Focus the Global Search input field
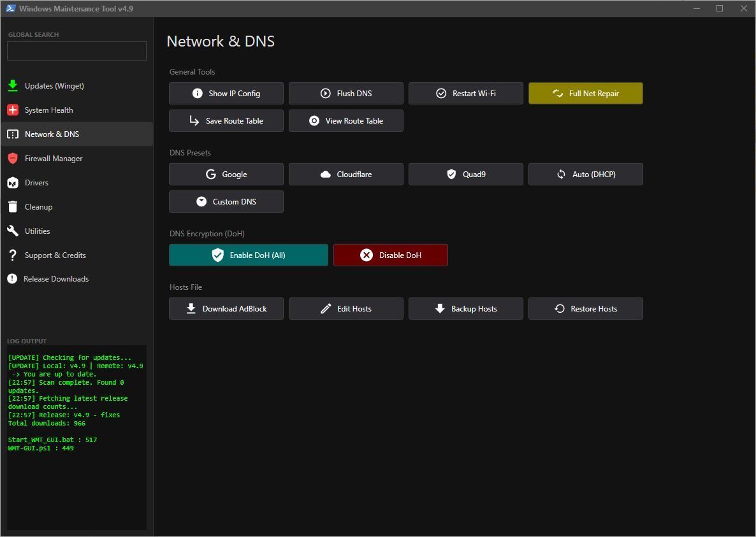Image resolution: width=756 pixels, height=537 pixels. (76, 51)
